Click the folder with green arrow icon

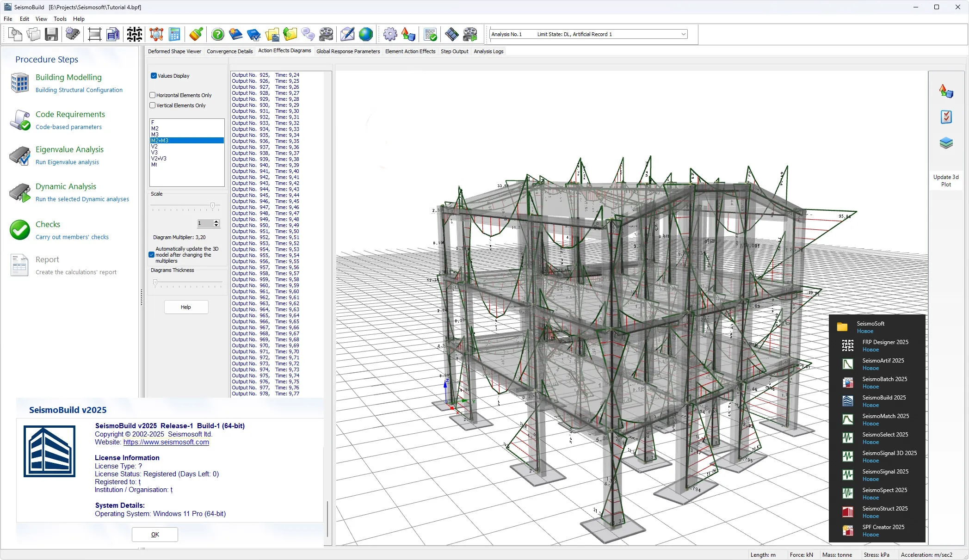[290, 34]
